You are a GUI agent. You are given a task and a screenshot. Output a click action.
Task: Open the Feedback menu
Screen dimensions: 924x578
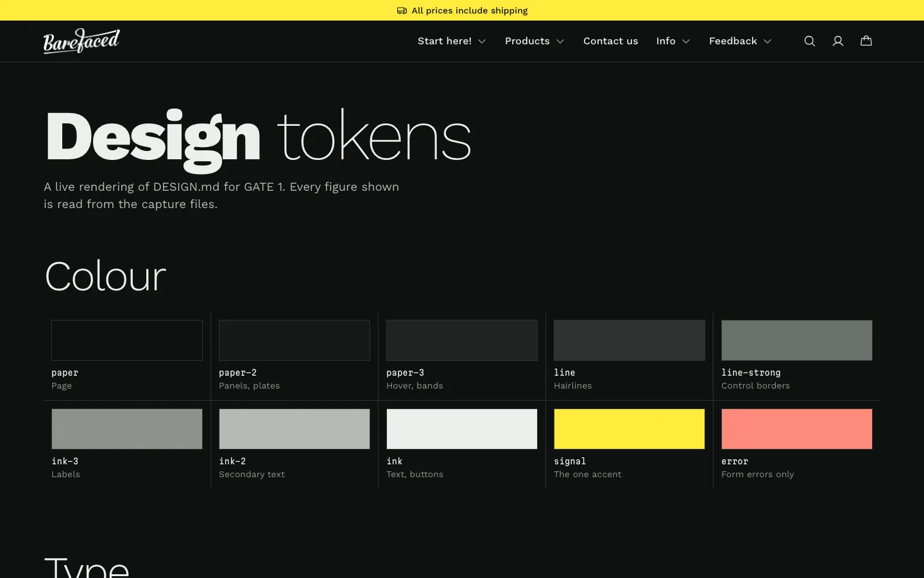(740, 41)
